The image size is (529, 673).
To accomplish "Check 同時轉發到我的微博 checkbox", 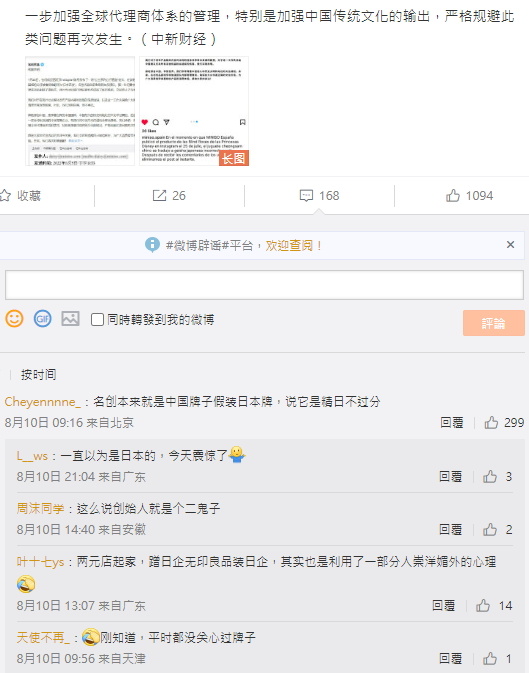I will coord(97,319).
